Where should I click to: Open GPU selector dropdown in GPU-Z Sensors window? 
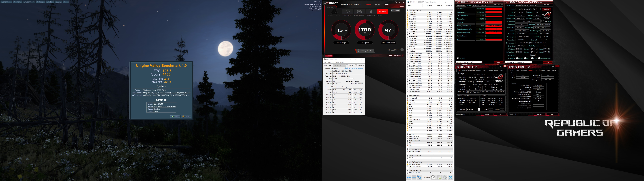click(x=481, y=62)
